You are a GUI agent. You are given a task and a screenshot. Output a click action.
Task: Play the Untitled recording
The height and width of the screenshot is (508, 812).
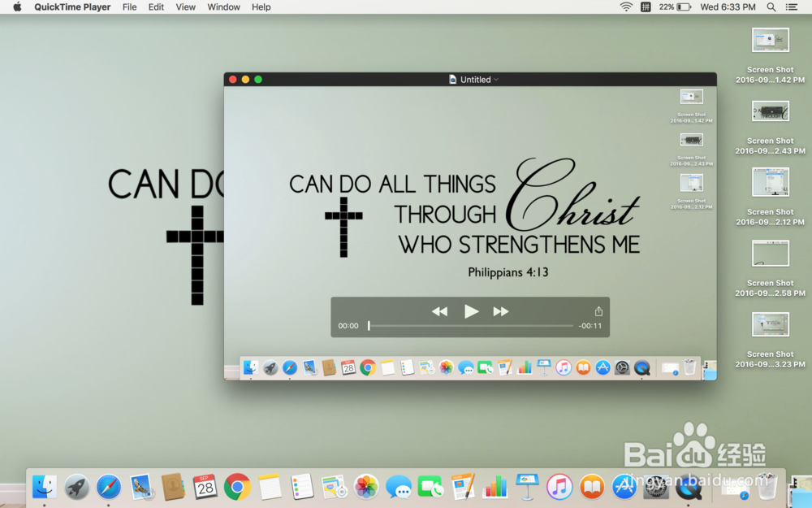coord(471,311)
